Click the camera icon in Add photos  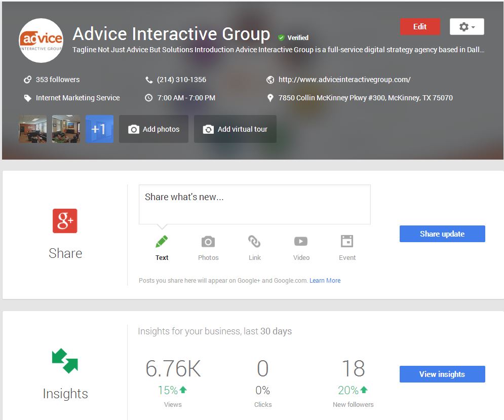coord(134,129)
